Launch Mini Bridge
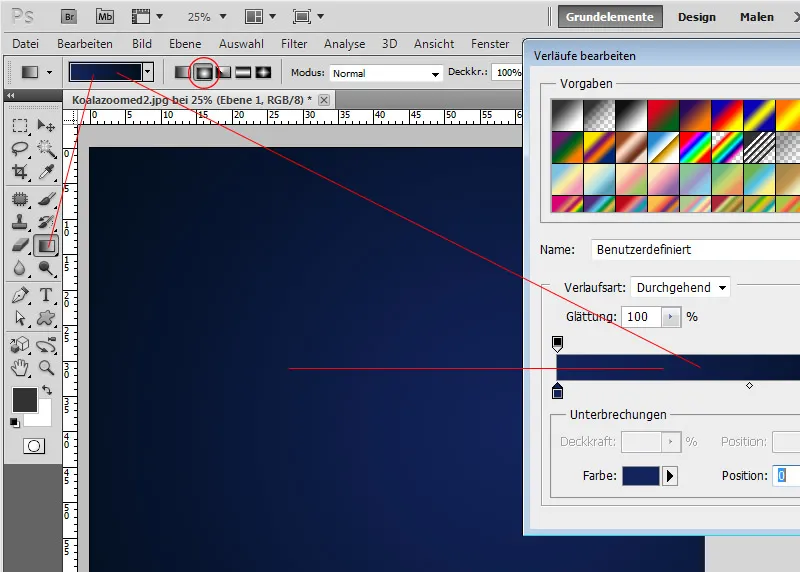 click(105, 16)
